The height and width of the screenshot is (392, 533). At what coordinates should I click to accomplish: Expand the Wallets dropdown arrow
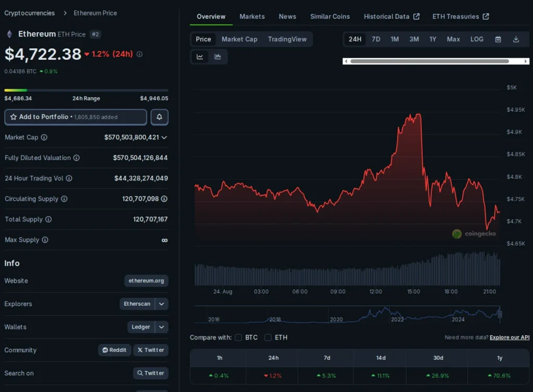[x=162, y=327]
